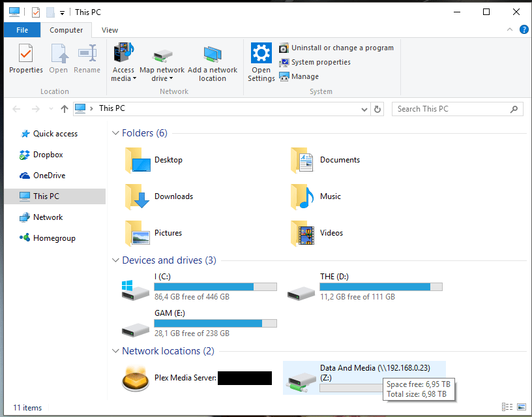Click the address bar refresh button
532x417 pixels.
pos(377,109)
